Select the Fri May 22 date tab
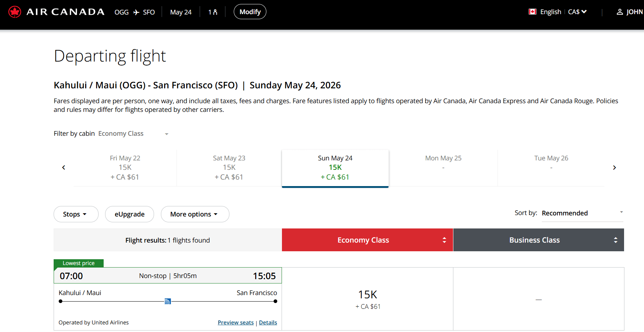 [x=125, y=168]
